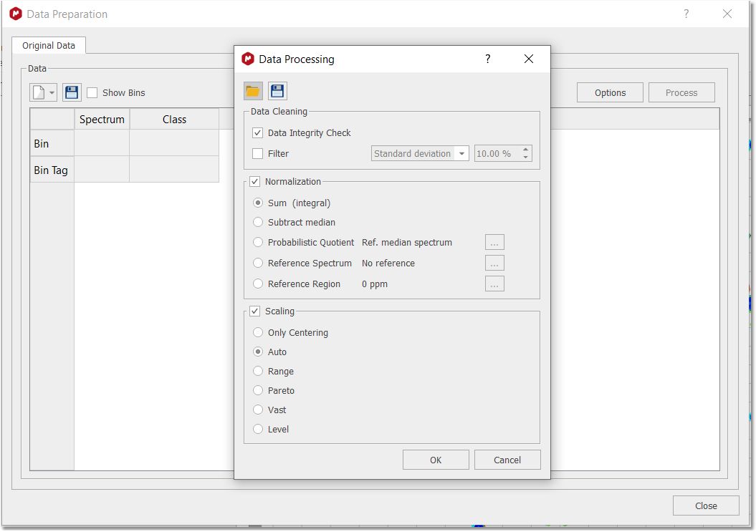The image size is (756, 532).
Task: Open Probabilistic Quotient browse ellipsis button
Action: point(494,243)
